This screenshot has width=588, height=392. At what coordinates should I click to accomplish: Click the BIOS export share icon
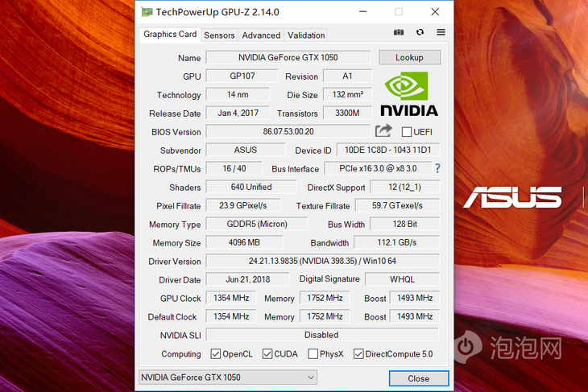pyautogui.click(x=383, y=130)
